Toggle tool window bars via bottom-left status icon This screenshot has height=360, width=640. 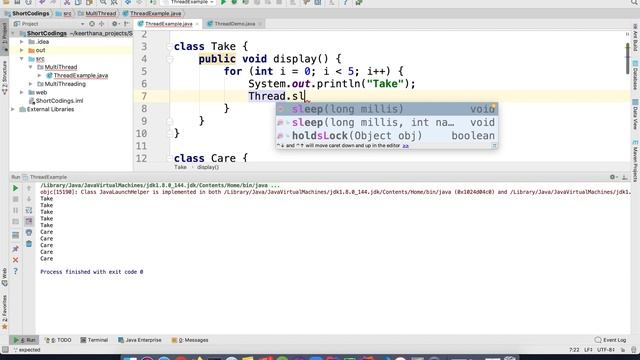pyautogui.click(x=5, y=350)
